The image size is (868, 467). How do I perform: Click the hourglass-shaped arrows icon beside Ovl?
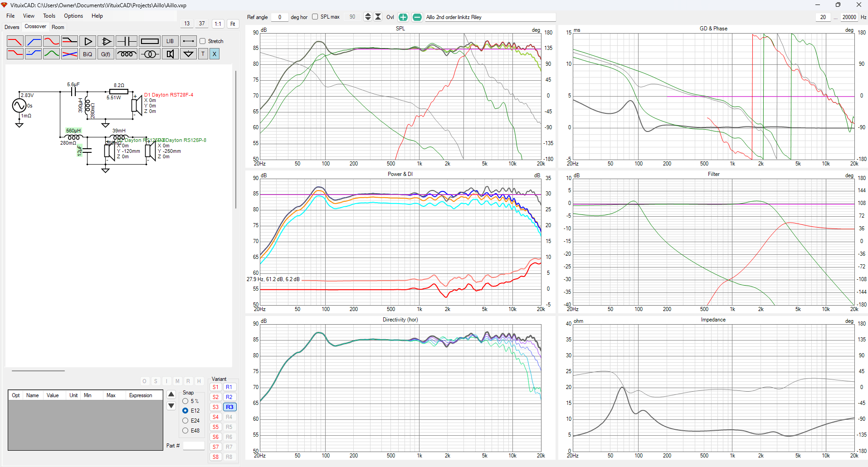(378, 17)
